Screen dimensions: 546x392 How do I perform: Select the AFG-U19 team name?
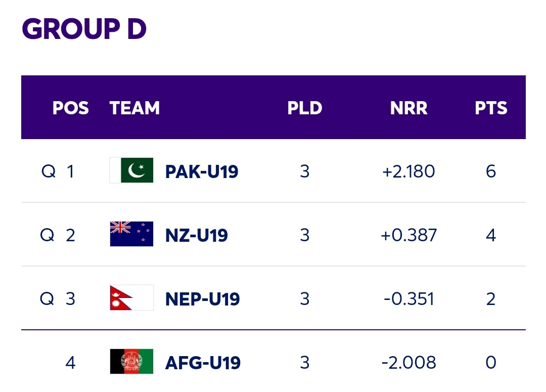203,363
